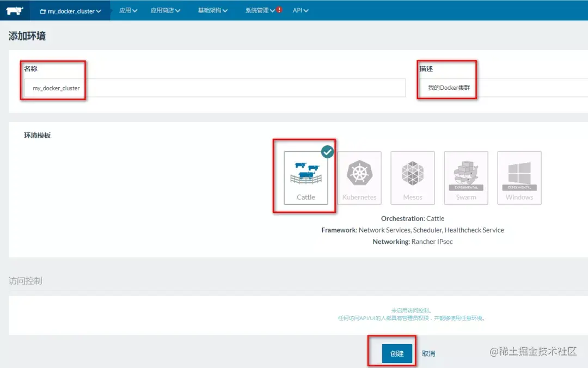The width and height of the screenshot is (588, 368).
Task: Click the 描述 input field
Action: click(x=504, y=88)
